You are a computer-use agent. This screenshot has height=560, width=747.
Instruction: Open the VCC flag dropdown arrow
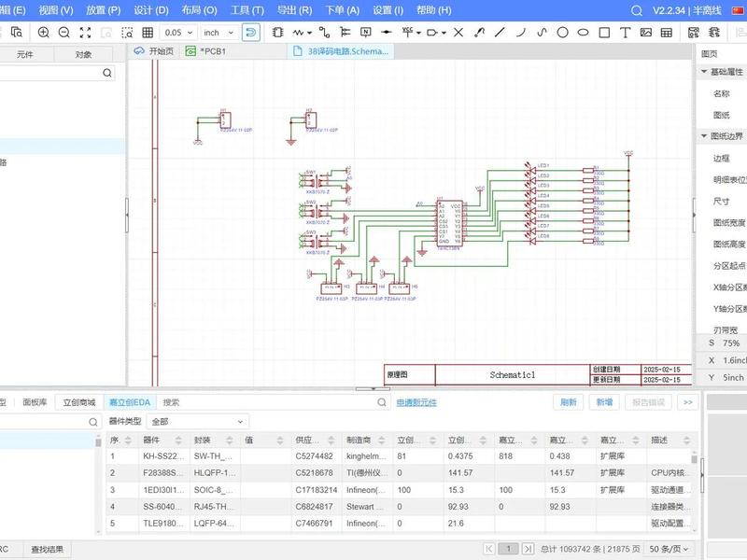pos(418,33)
